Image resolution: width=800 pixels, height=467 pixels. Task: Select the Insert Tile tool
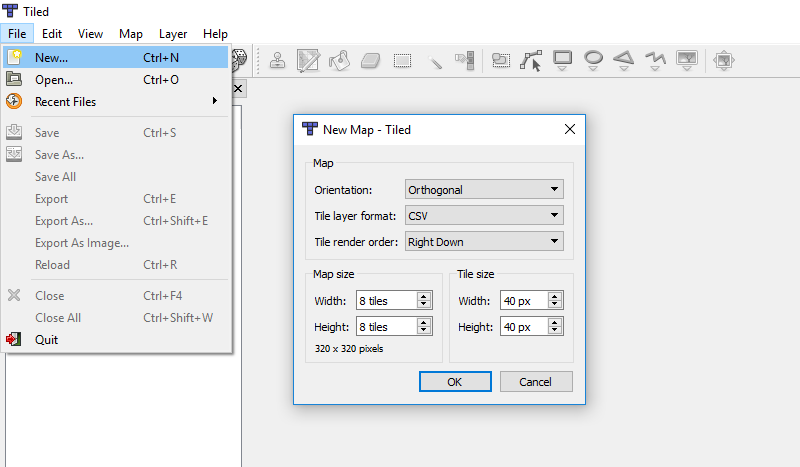(x=687, y=60)
